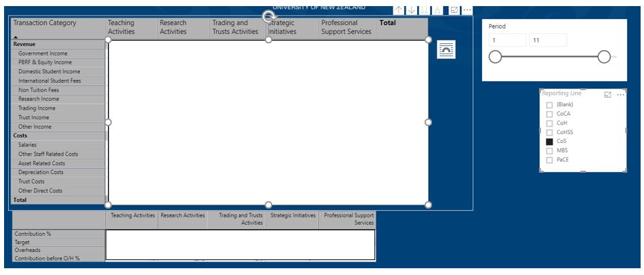Image resolution: width=644 pixels, height=275 pixels.
Task: Select the Non Tuition Fees row
Action: point(58,90)
